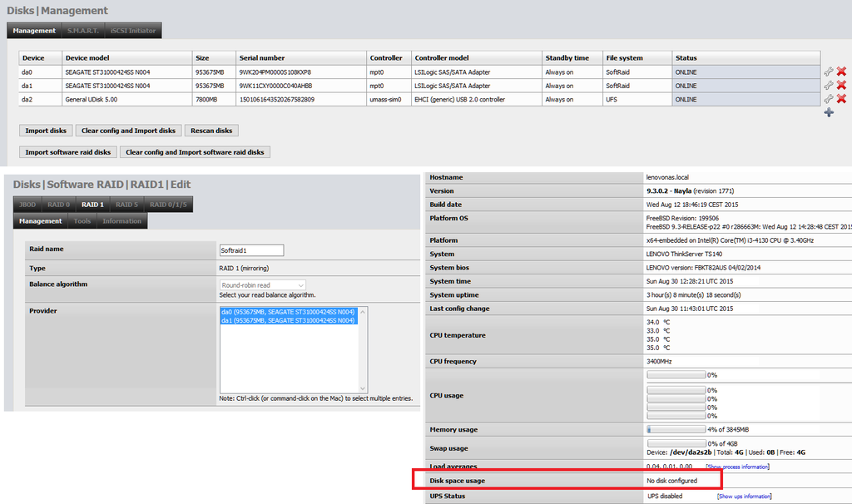Select da1 in the Provider list

[x=287, y=320]
